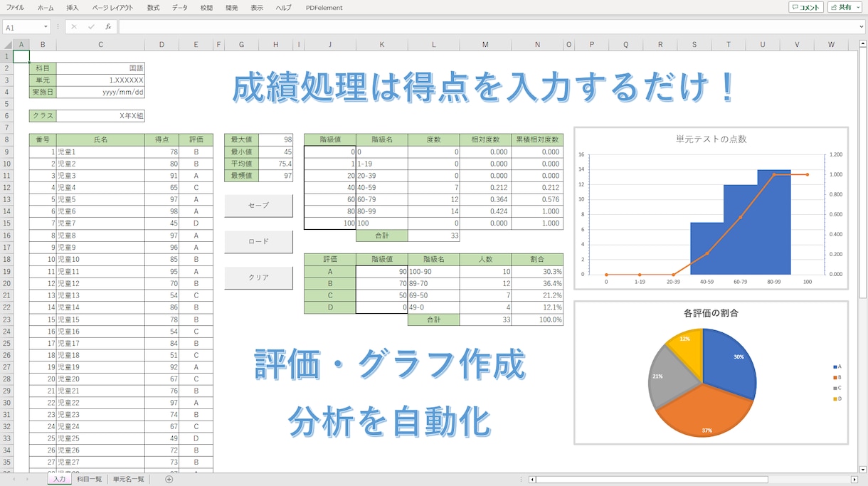Click the コメント button

805,7
